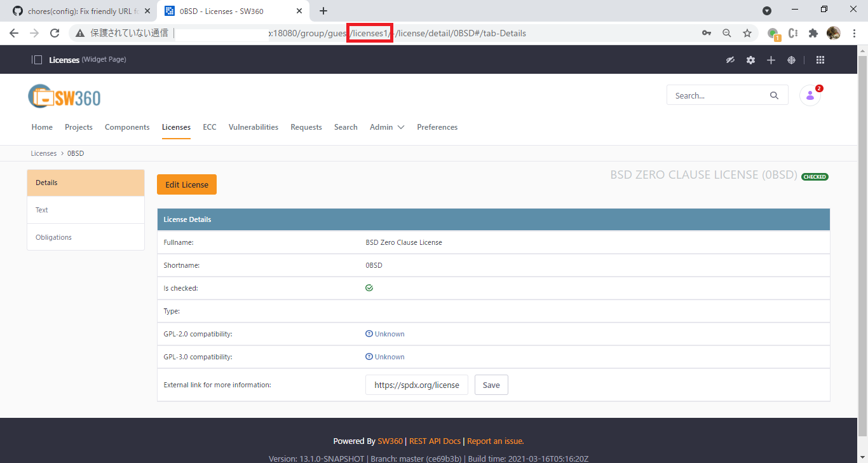Image resolution: width=868 pixels, height=463 pixels.
Task: Open the REST API Docs footer link
Action: 435,441
